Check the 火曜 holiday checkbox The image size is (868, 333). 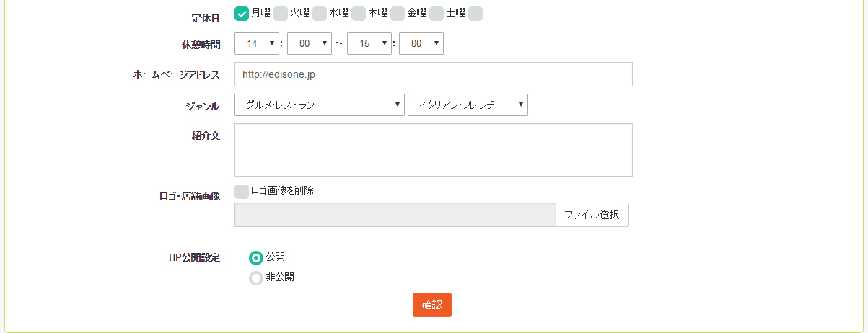tap(281, 14)
